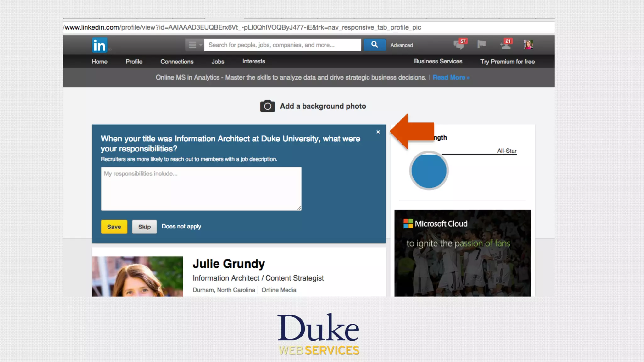
Task: Click the My responsibilities text area
Action: (201, 189)
